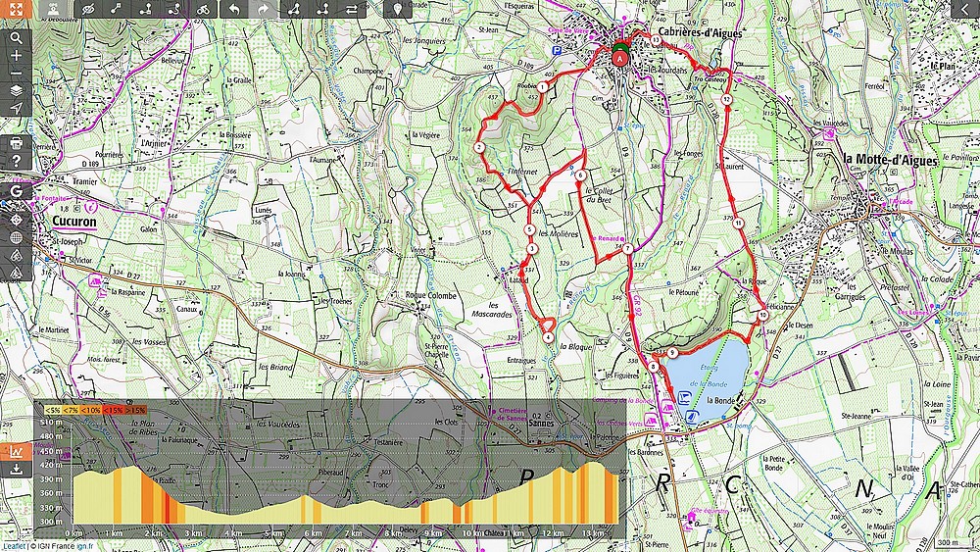Click the out-and-back route tool
This screenshot has height=552, width=980.
click(322, 10)
